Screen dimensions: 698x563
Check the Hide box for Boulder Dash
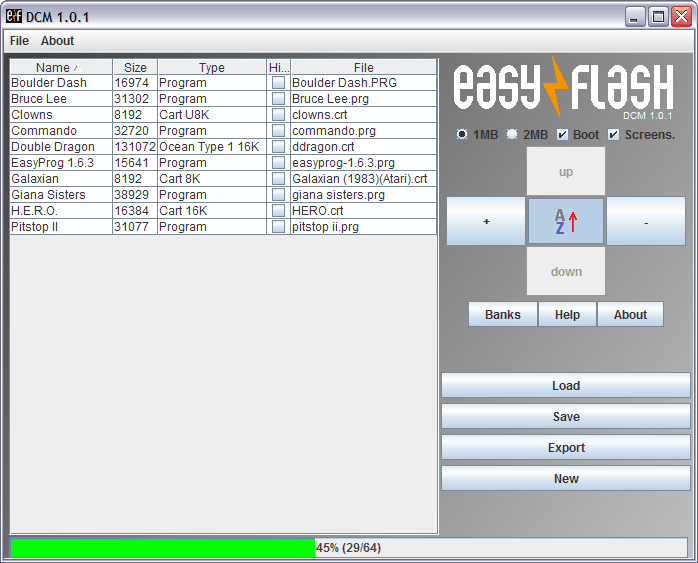point(278,83)
